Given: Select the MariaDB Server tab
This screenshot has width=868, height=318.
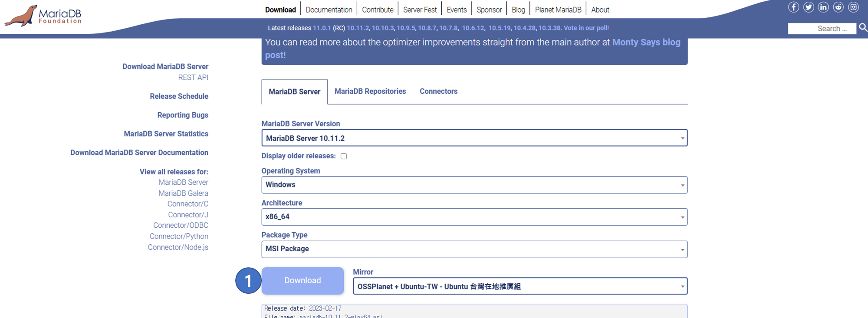Looking at the screenshot, I should 295,92.
